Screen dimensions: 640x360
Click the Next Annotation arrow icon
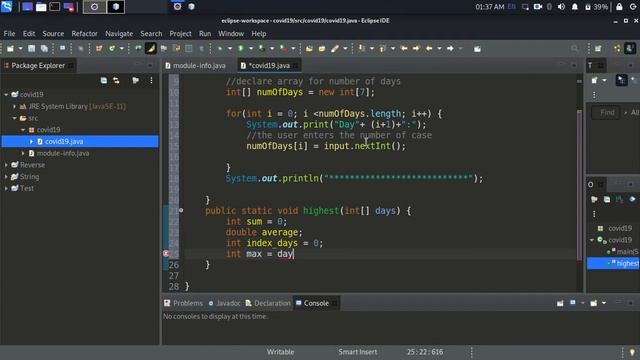[361, 49]
